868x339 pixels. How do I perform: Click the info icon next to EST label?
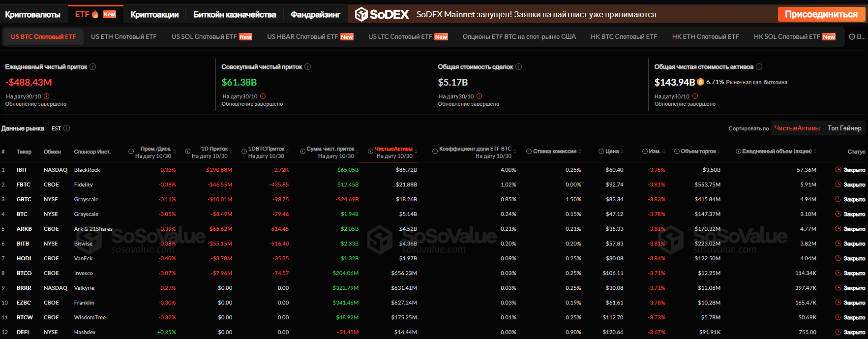(x=67, y=128)
